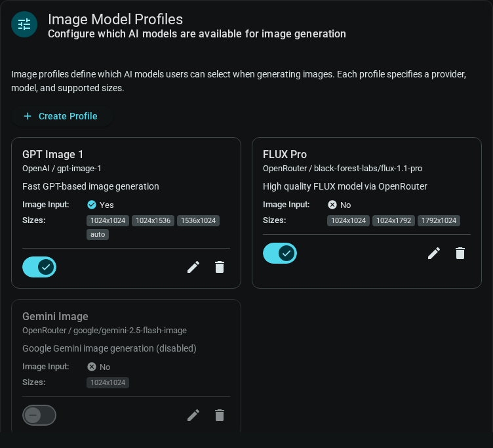
Task: Click the GPT Image 1 title
Action: click(x=53, y=155)
